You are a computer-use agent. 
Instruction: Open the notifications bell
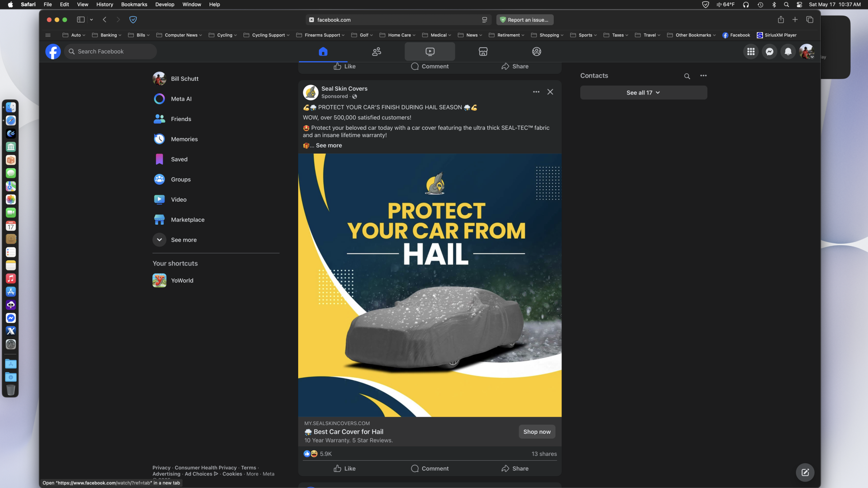point(788,51)
